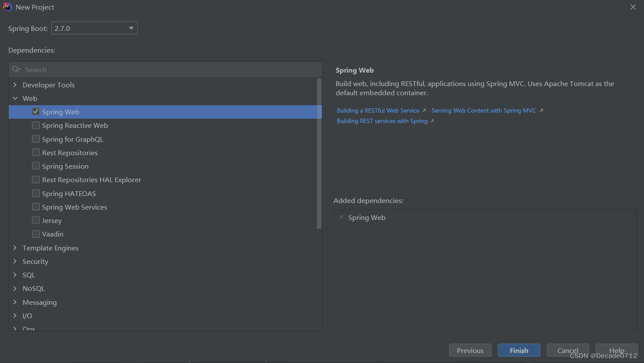Select the Jersey label
The width and height of the screenshot is (644, 363).
click(x=52, y=220)
